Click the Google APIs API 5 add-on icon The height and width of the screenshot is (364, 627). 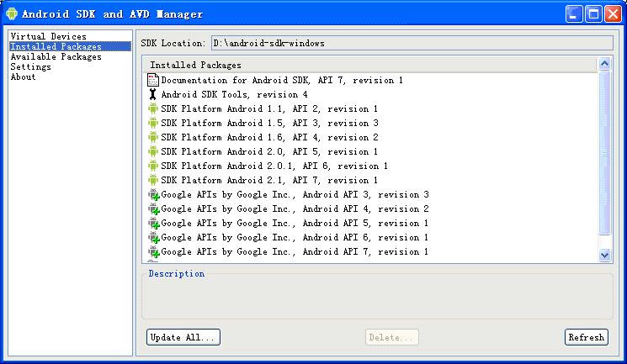[x=153, y=224]
